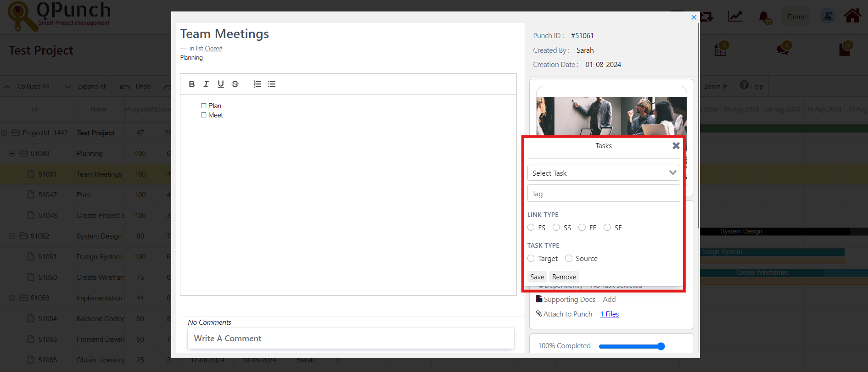Click the Help question mark icon
Viewport: 868px width, 372px height.
(744, 85)
